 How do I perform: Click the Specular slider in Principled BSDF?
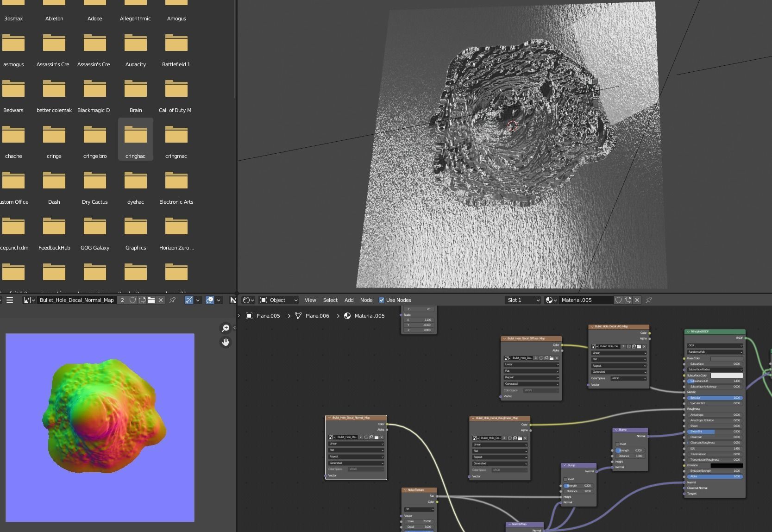pos(715,398)
